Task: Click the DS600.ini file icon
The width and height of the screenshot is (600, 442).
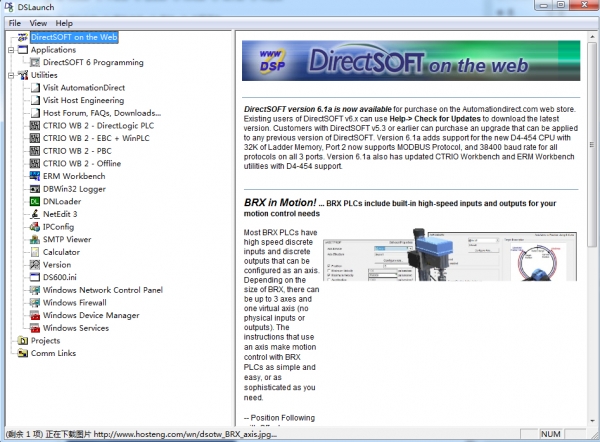Action: [35, 277]
